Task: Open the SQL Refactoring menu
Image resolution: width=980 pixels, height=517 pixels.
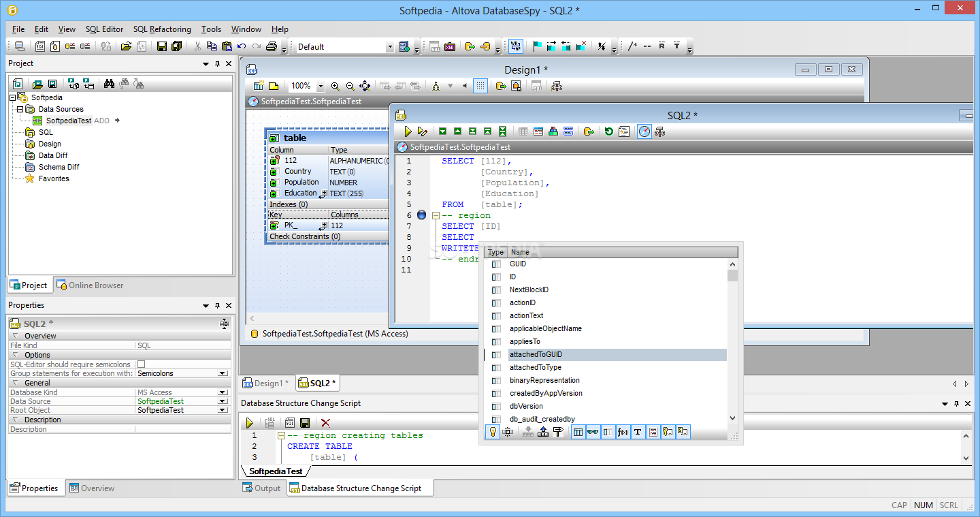Action: point(162,29)
